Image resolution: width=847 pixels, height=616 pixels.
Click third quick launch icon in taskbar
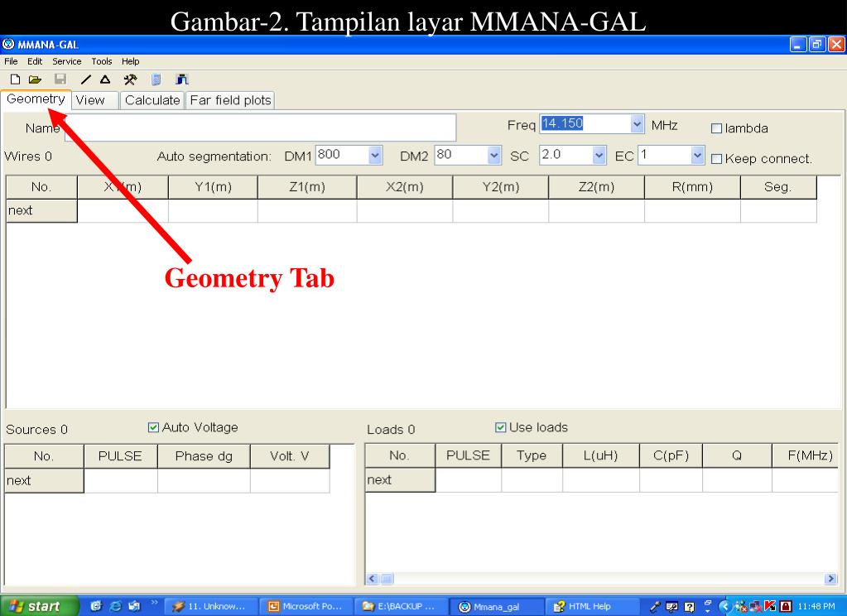pyautogui.click(x=134, y=606)
